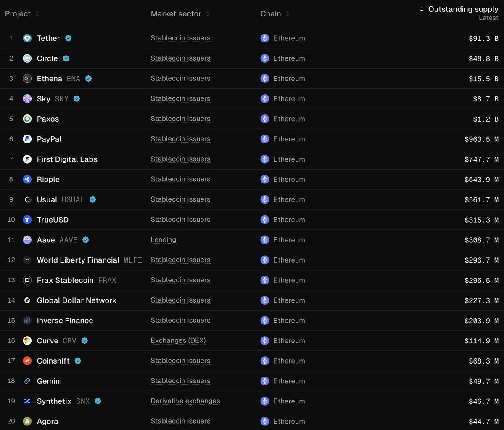Sort table by Project column
Viewport: 504px width, 430px height.
(22, 14)
